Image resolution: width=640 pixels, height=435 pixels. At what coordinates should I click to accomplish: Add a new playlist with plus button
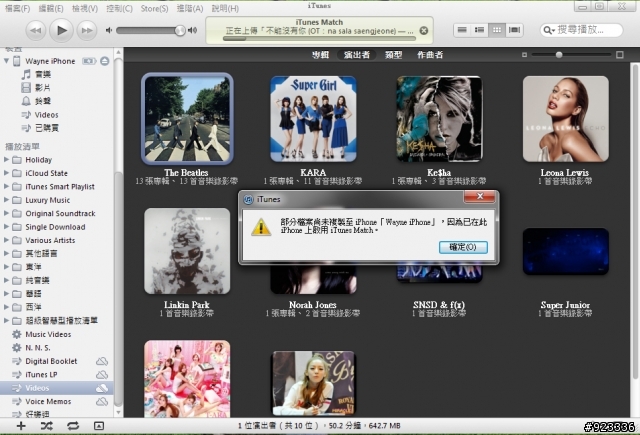21,426
